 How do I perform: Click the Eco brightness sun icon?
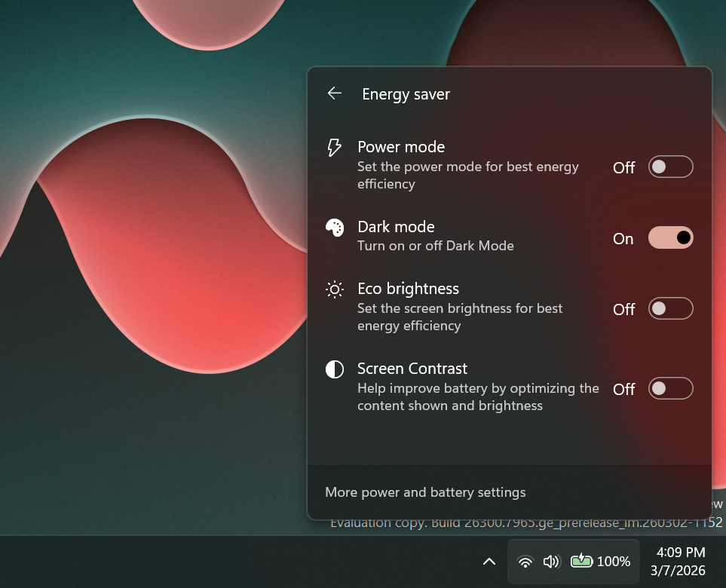tap(334, 289)
